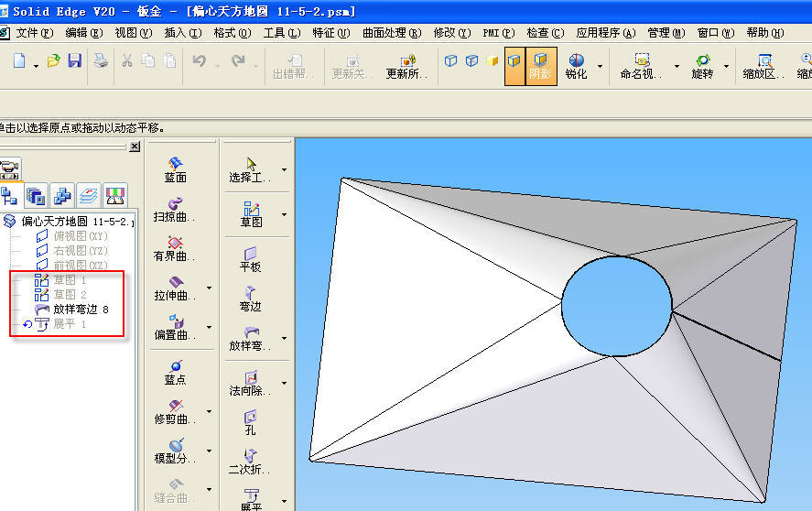Image resolution: width=812 pixels, height=511 pixels.
Task: Switch to the layers EdgeBar tab
Action: 89,195
